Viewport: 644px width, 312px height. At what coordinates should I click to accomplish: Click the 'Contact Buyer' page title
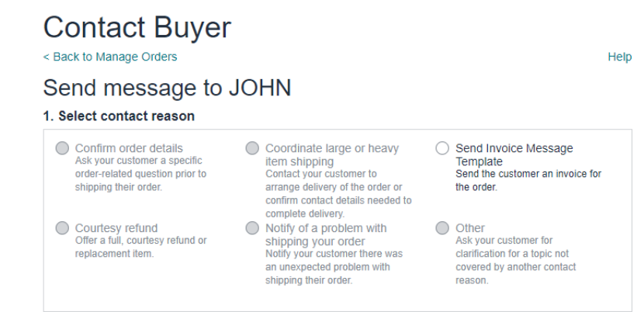[x=137, y=27]
